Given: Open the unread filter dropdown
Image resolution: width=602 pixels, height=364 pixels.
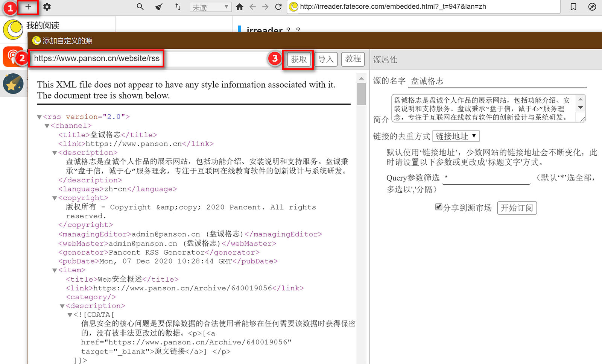Looking at the screenshot, I should coord(211,7).
